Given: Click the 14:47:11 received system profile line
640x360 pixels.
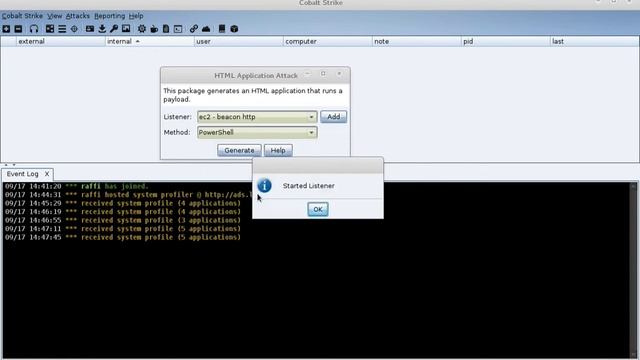Looking at the screenshot, I should [x=123, y=229].
